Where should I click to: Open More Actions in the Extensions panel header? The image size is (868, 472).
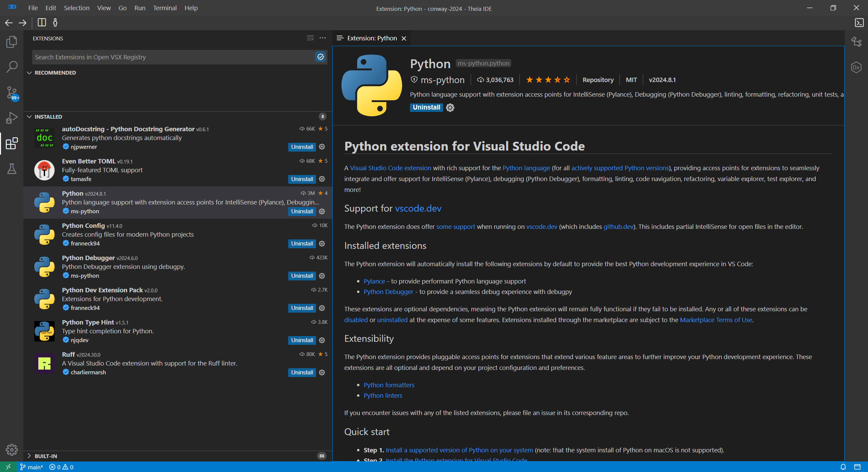(322, 38)
